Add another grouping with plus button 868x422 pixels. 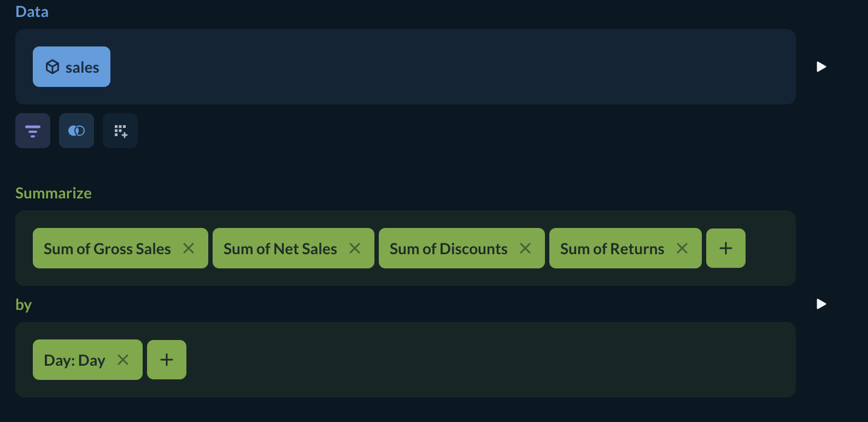click(x=167, y=360)
